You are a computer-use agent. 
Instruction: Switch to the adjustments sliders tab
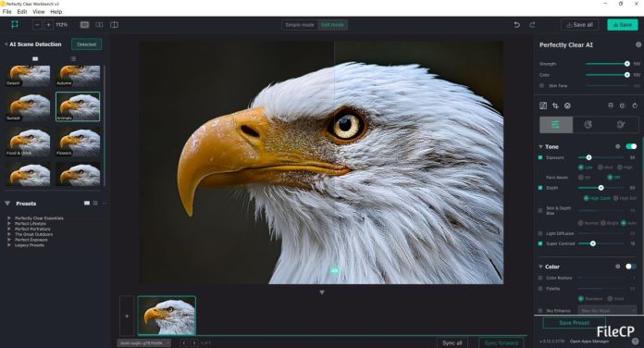pyautogui.click(x=556, y=125)
